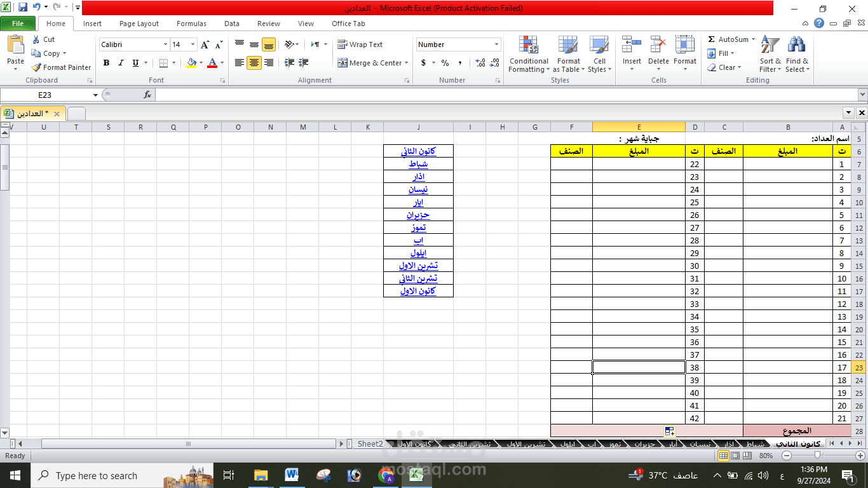Follow the شباط month hyperlink
This screenshot has height=488, width=868.
(x=418, y=164)
